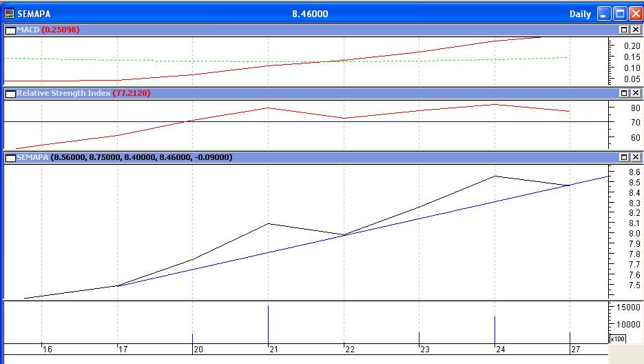This screenshot has height=364, width=644.
Task: Close the SEMAPA chart window
Action: point(636,14)
